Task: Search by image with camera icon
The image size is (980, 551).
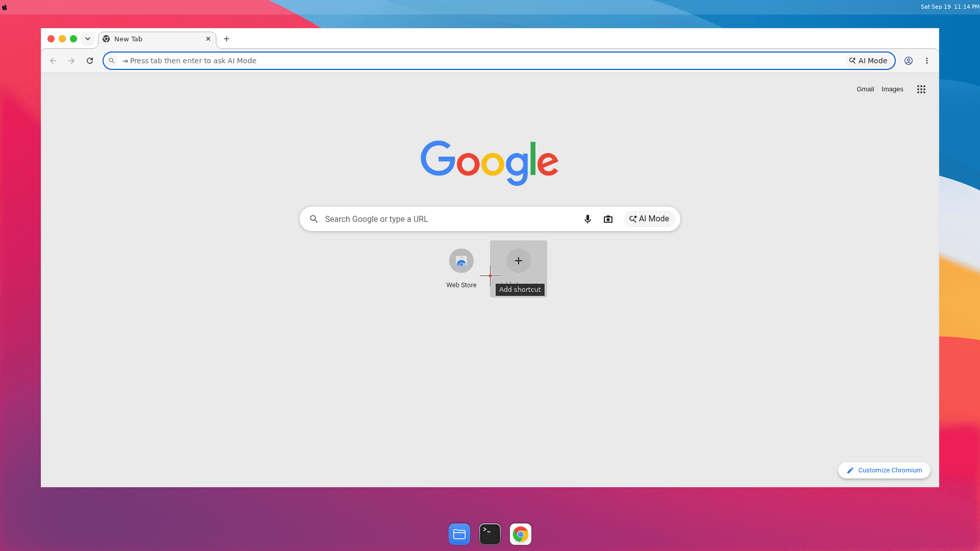Action: click(x=608, y=219)
